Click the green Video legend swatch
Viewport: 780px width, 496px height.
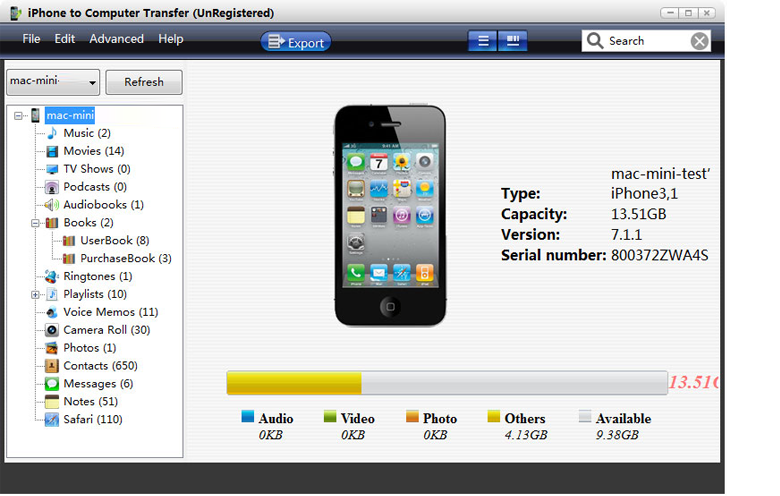point(330,416)
